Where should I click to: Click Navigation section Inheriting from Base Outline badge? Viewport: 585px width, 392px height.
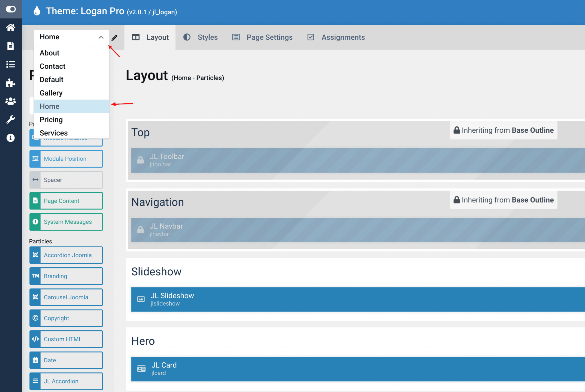504,200
